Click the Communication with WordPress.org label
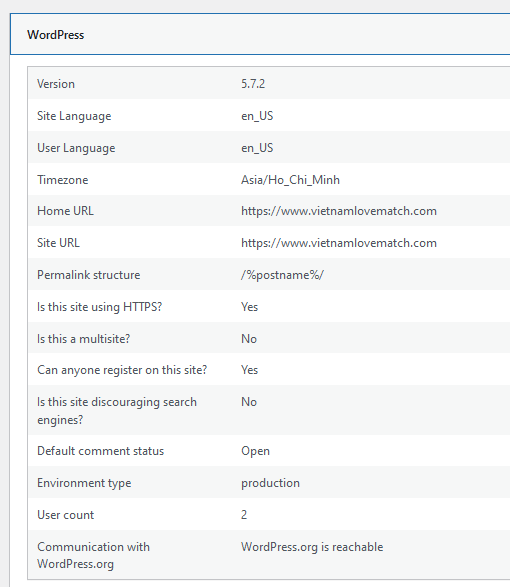Screen dimensions: 510x587 93,555
